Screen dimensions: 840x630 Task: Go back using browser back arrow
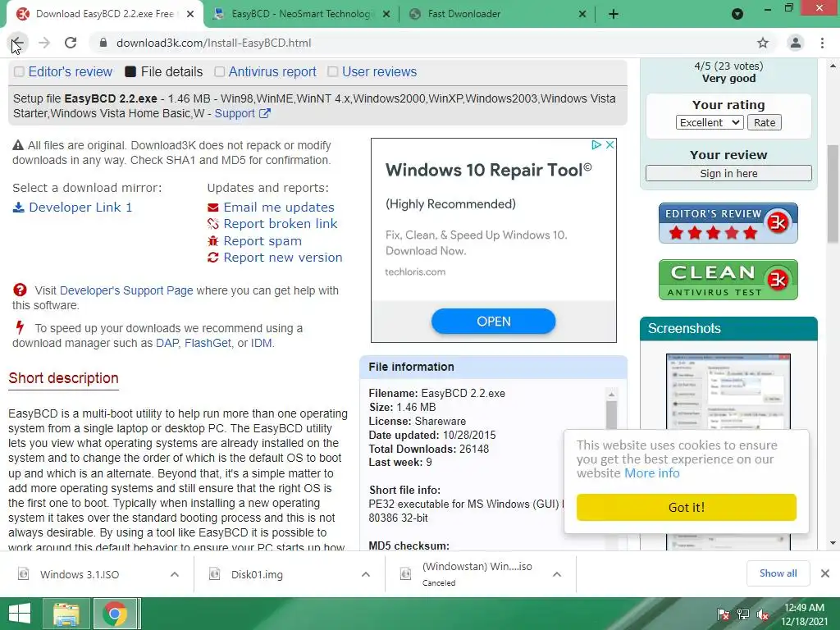point(18,43)
